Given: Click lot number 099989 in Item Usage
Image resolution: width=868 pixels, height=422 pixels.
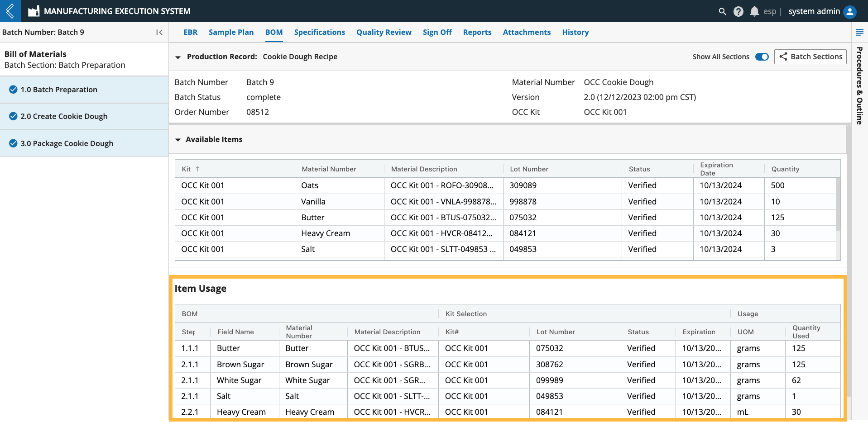Looking at the screenshot, I should pos(549,380).
